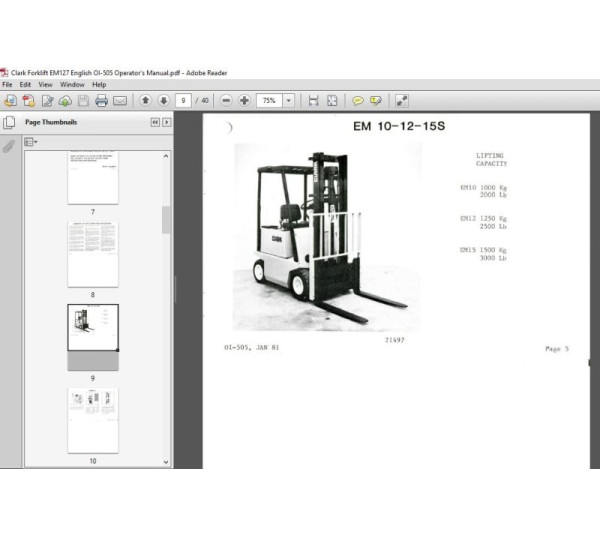
Task: Toggle read mode with expand arrows icon
Action: point(401,101)
